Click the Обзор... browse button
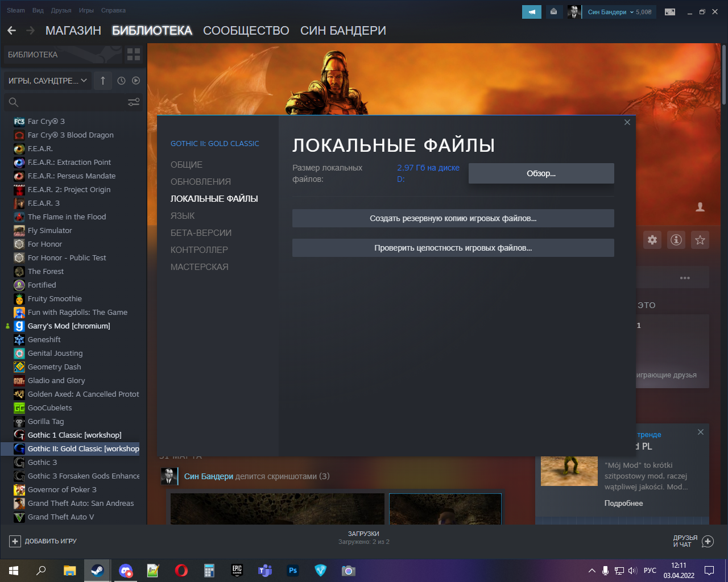Viewport: 728px width, 582px height. tap(541, 173)
